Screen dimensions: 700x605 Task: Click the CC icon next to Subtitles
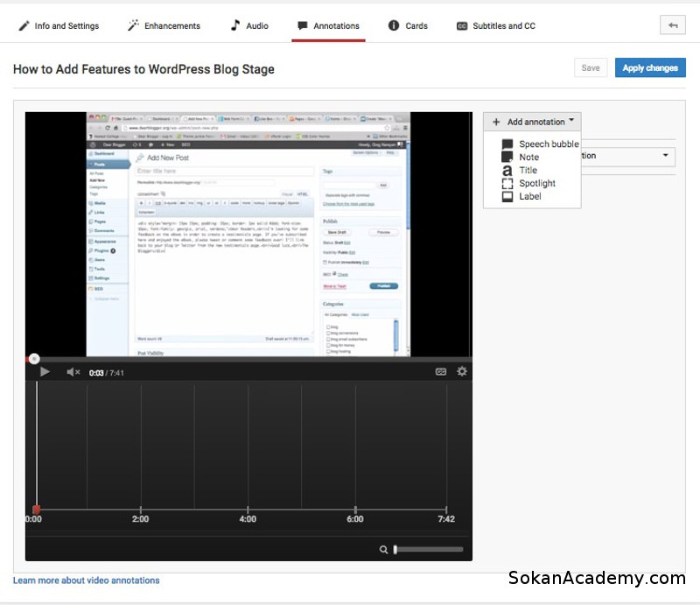(462, 26)
